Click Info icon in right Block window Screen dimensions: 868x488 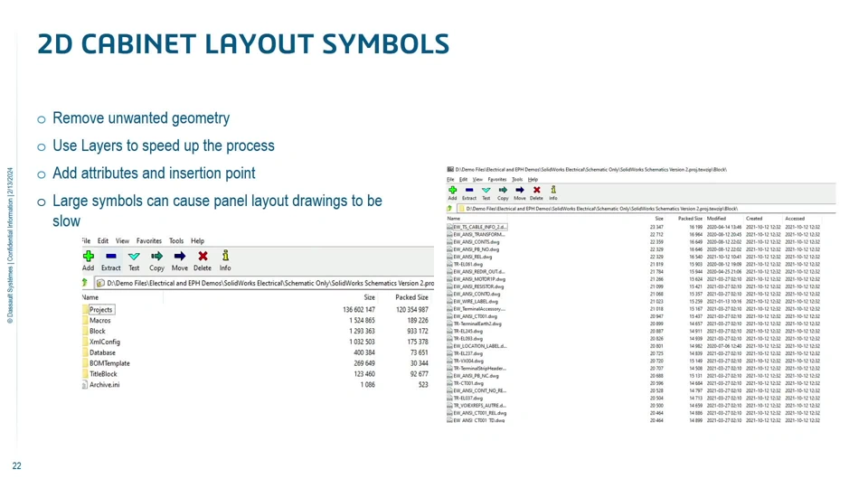[x=553, y=190]
